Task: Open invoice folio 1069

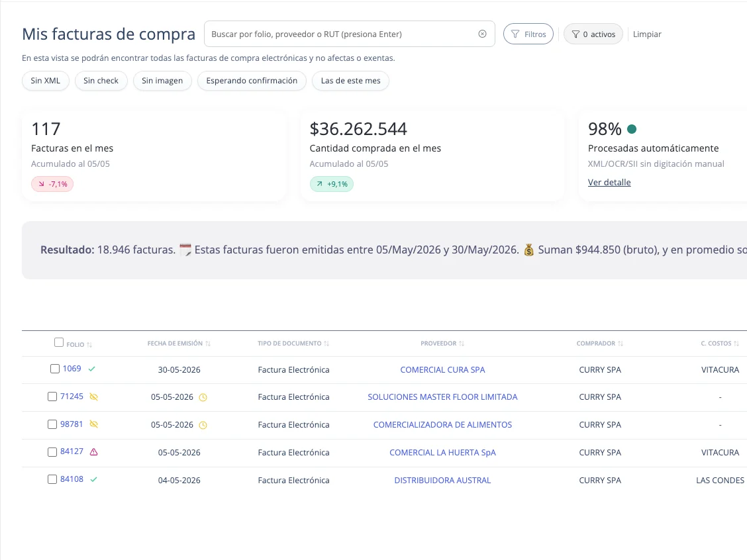Action: point(72,369)
